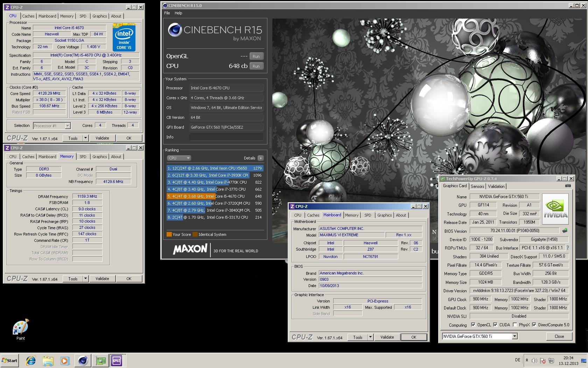Toggle the OpenCL checkbox
588x368 pixels.
(473, 325)
